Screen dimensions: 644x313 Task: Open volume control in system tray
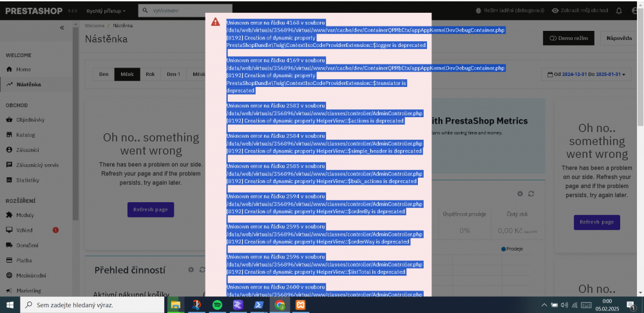564,305
